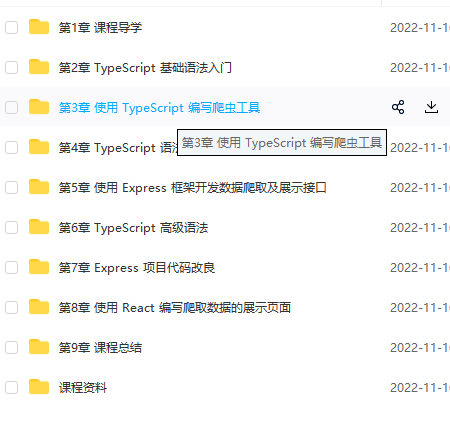Viewport: 450px width, 446px height.
Task: Open 第5章 使用 Express 框架开发数据爬取及展示接口
Action: 192,188
